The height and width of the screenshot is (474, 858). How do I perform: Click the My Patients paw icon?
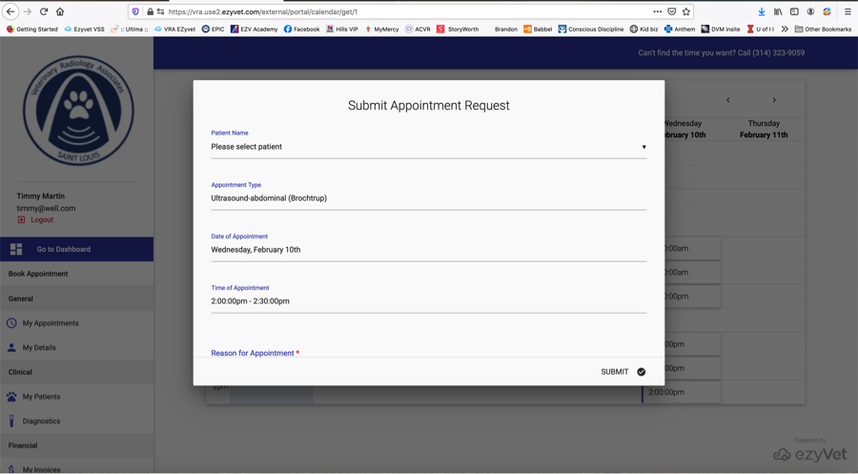pyautogui.click(x=12, y=397)
